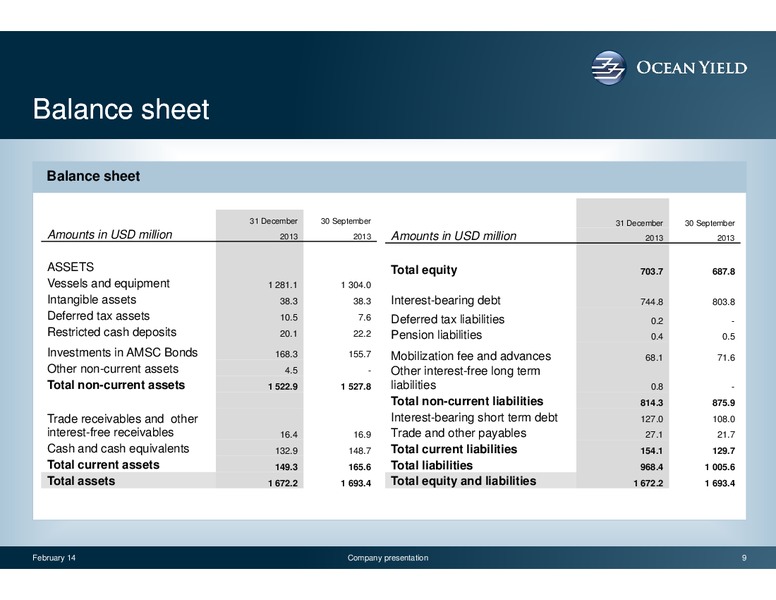Select the cash value 132.9
Image resolution: width=776 pixels, height=600 pixels.
tap(286, 451)
